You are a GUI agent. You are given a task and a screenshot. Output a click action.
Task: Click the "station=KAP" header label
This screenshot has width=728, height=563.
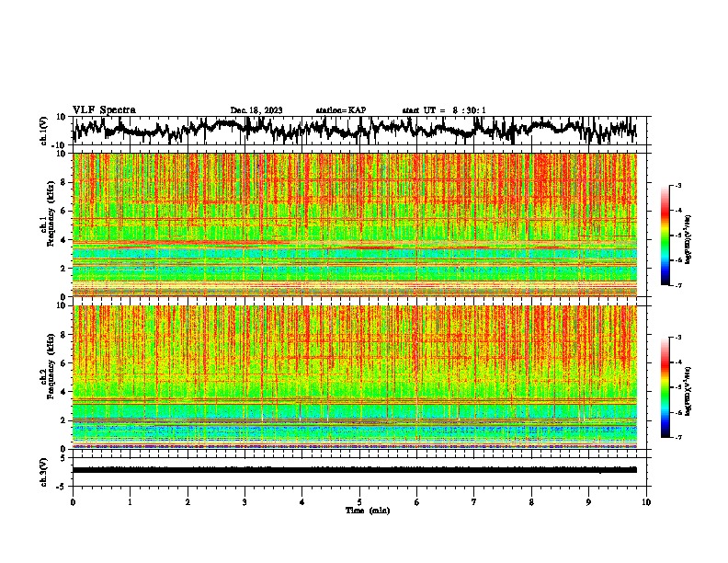(341, 110)
